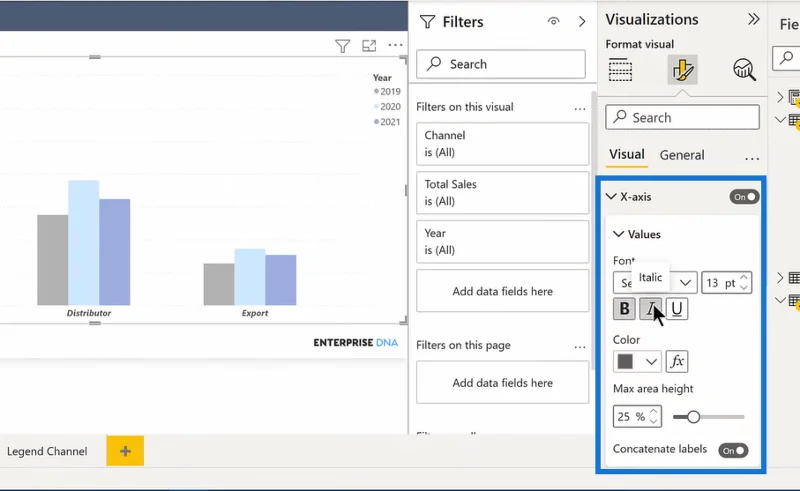Toggle Italic on axis values
Viewport: 800px width, 491px height.
[x=651, y=309]
